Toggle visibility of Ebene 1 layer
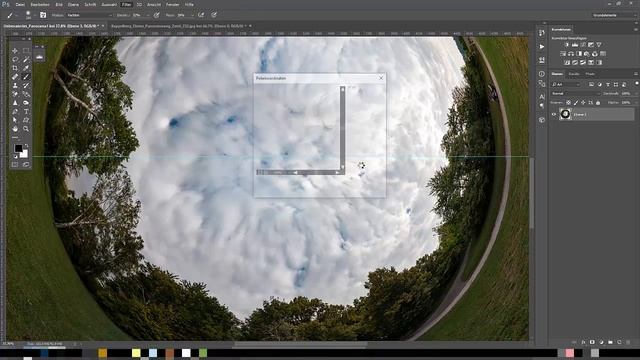The image size is (640, 360). [554, 115]
